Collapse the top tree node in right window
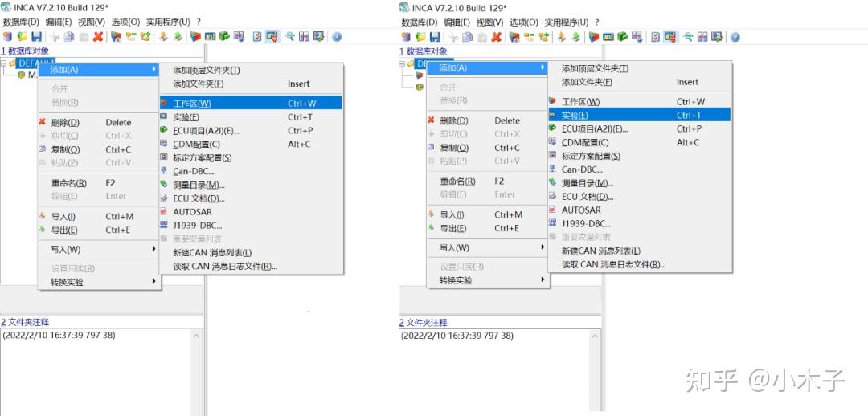This screenshot has width=868, height=416. pos(403,64)
